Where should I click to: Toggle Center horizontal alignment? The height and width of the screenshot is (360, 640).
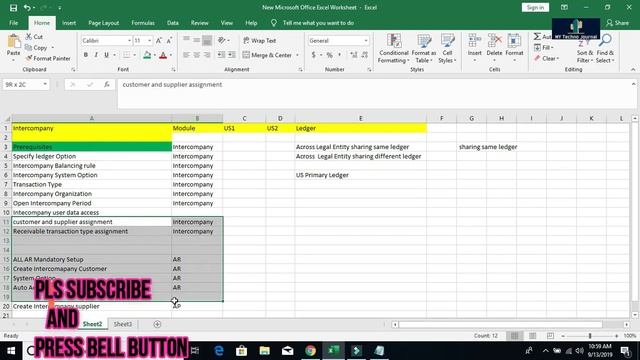pos(197,55)
